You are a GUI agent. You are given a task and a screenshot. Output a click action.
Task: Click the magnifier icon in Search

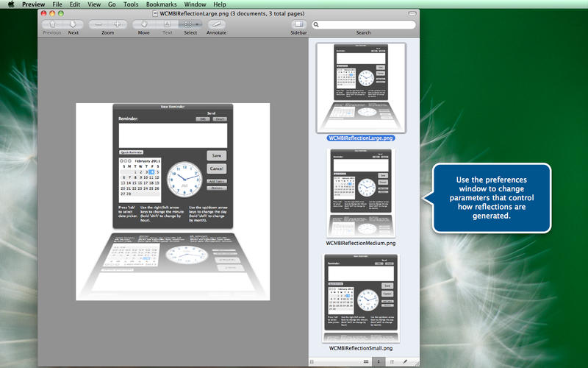(316, 25)
